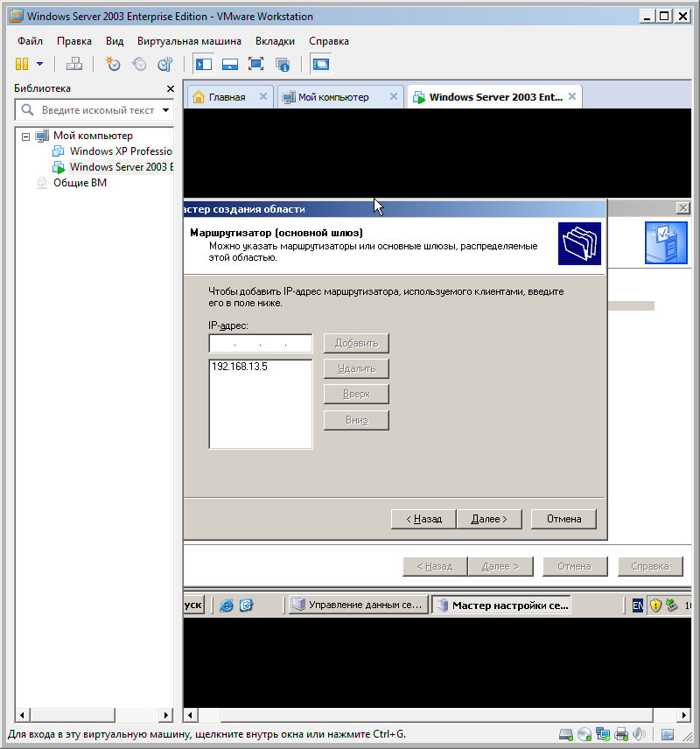Click the IP-адрес input field

261,344
